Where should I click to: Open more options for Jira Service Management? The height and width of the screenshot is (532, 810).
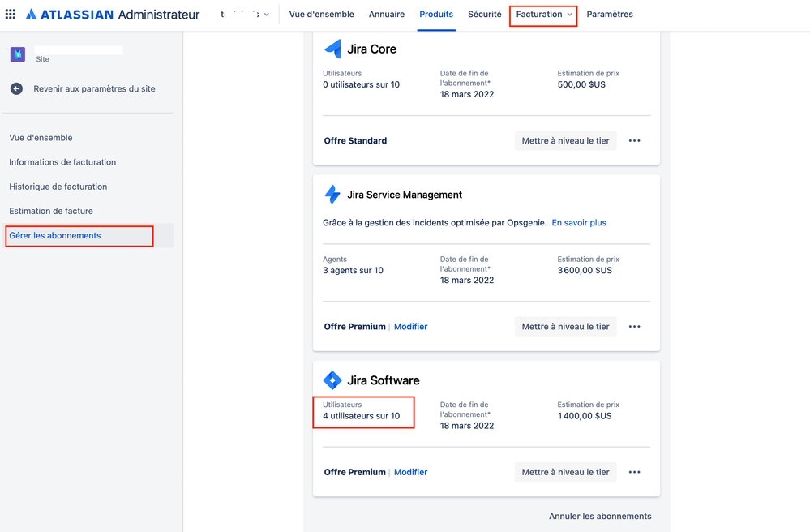click(x=634, y=327)
